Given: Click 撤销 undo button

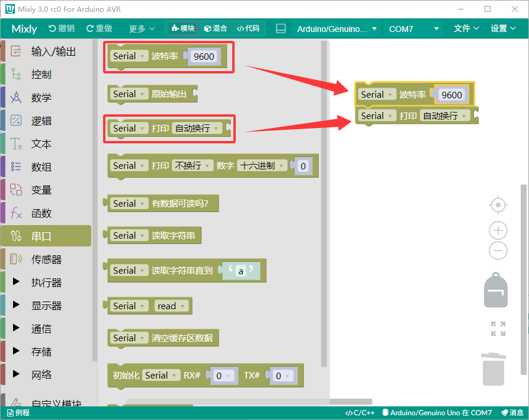Looking at the screenshot, I should pyautogui.click(x=62, y=28).
